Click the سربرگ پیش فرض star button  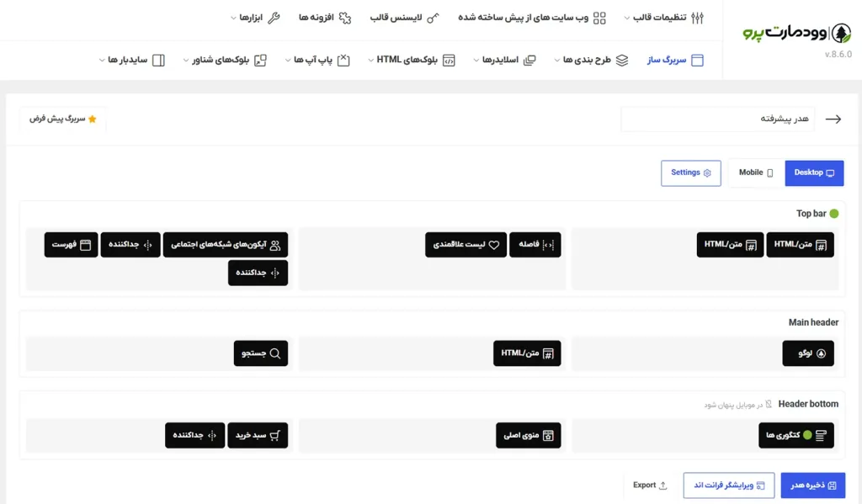coord(62,119)
